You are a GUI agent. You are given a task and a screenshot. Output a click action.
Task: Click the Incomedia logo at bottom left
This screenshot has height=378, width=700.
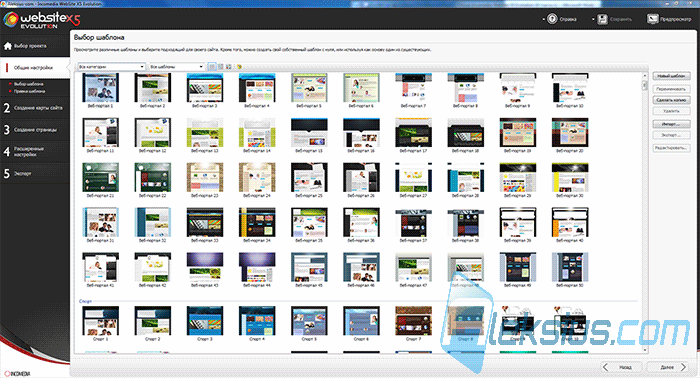click(x=17, y=373)
